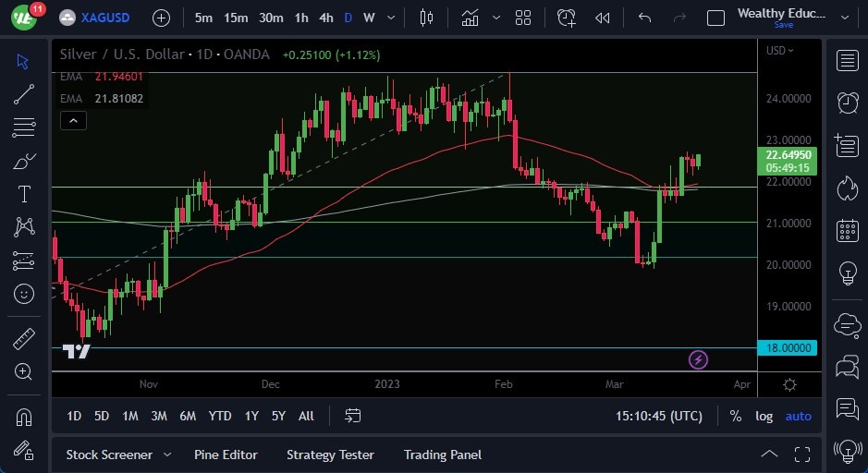Image resolution: width=868 pixels, height=473 pixels.
Task: Switch to the 5m timeframe
Action: coord(203,18)
